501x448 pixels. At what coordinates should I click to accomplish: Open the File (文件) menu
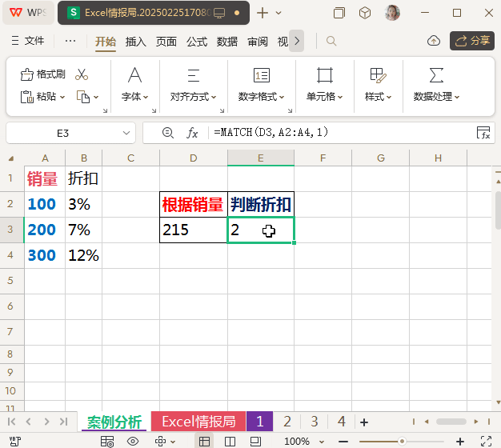click(27, 41)
